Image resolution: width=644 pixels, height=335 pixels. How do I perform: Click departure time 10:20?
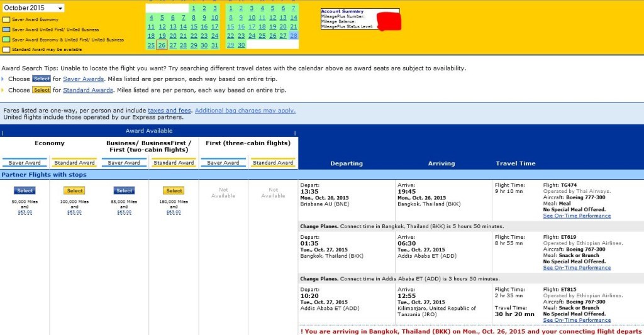point(309,296)
